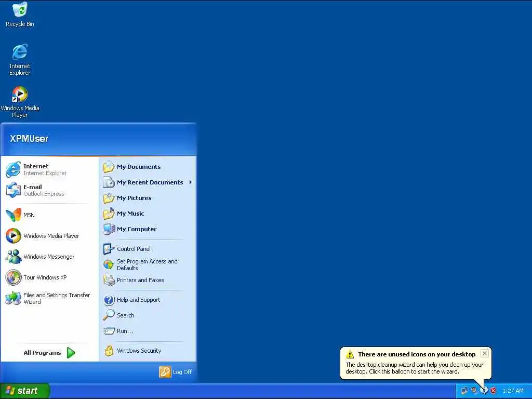Image resolution: width=532 pixels, height=399 pixels.
Task: Click the red security shield tray icon
Action: click(x=494, y=391)
